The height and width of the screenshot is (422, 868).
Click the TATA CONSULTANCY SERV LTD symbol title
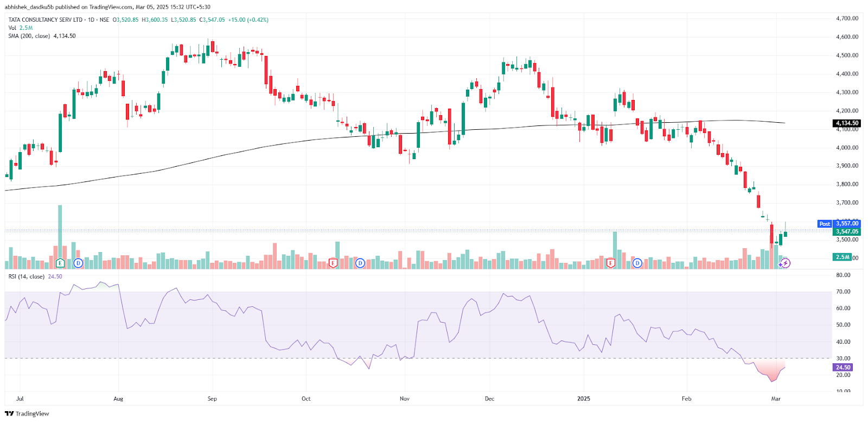click(46, 20)
